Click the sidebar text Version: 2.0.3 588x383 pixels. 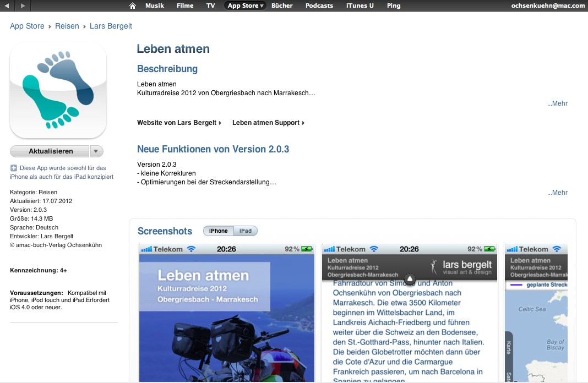click(x=28, y=210)
